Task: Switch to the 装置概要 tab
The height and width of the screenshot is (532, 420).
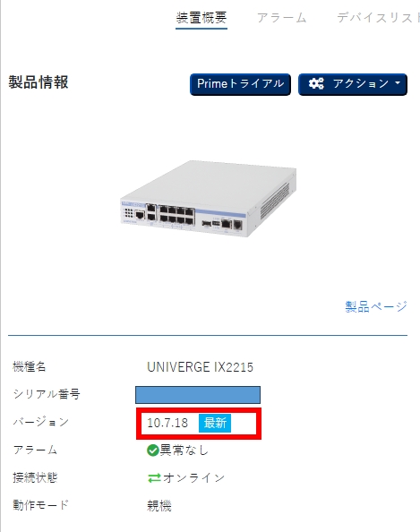Action: click(x=201, y=18)
